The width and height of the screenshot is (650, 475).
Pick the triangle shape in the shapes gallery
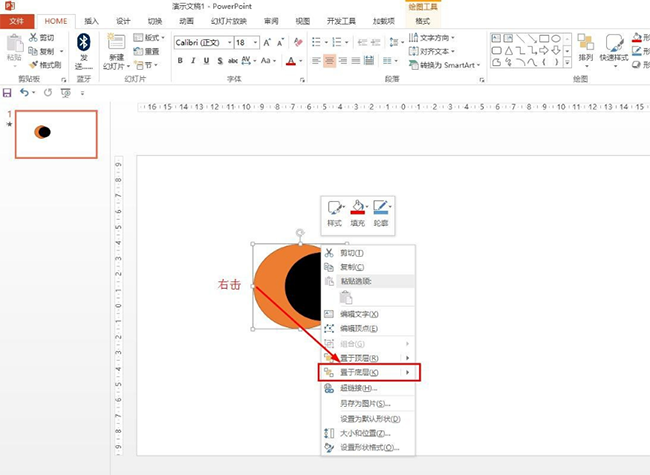508,51
